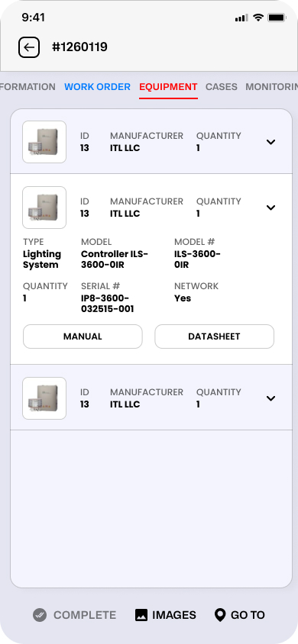Expand the first equipment row chevron
The image size is (298, 644).
point(270,142)
